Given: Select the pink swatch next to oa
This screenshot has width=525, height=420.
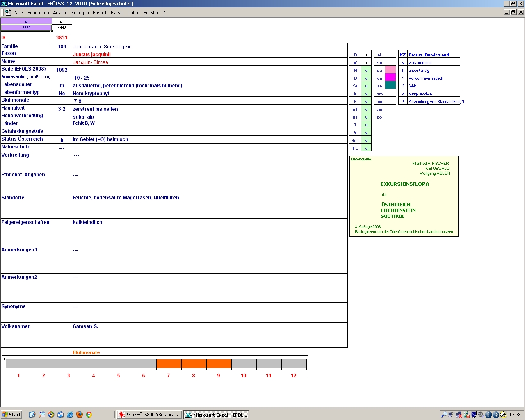Looking at the screenshot, I should pyautogui.click(x=390, y=70).
